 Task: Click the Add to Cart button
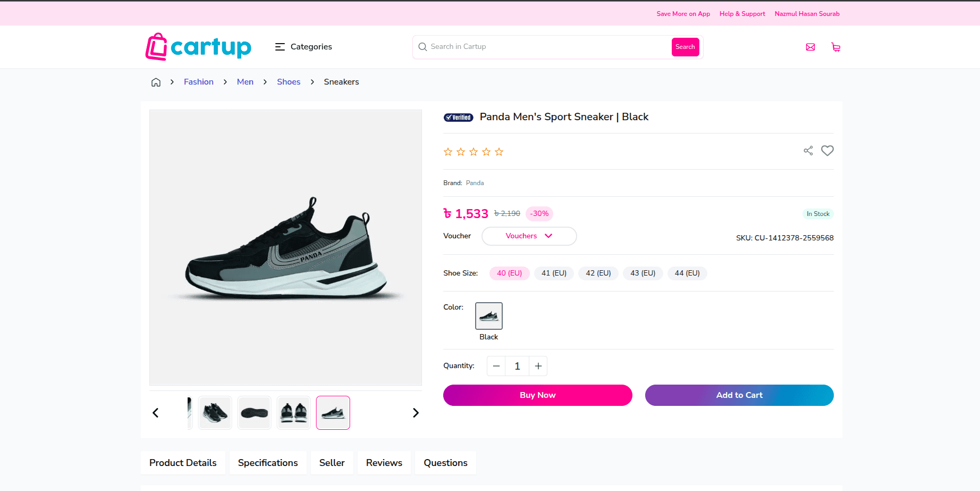click(739, 395)
